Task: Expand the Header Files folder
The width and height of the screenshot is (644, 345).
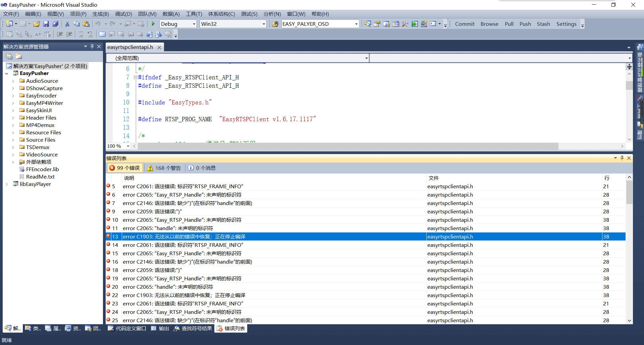Action: click(x=13, y=118)
